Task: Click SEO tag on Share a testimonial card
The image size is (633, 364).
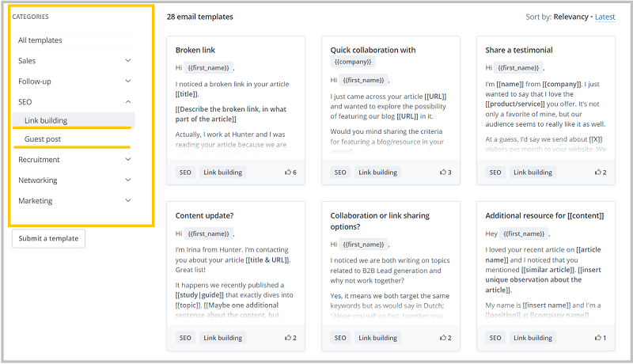Action: point(495,173)
